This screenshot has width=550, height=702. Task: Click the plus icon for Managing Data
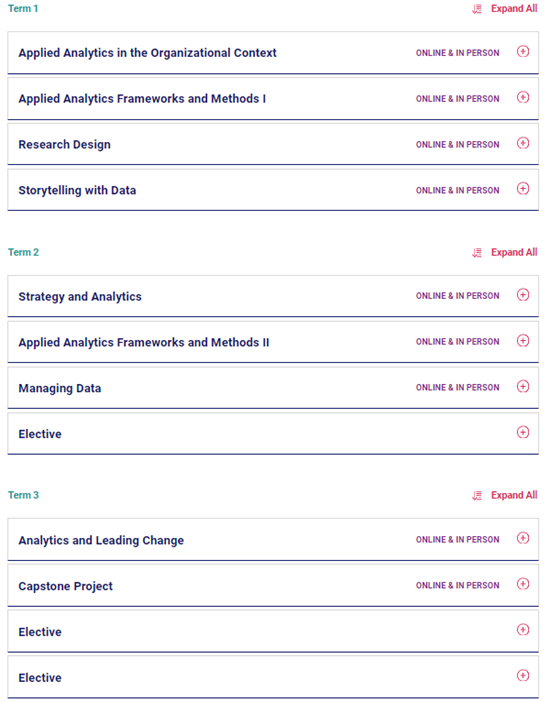(x=523, y=387)
